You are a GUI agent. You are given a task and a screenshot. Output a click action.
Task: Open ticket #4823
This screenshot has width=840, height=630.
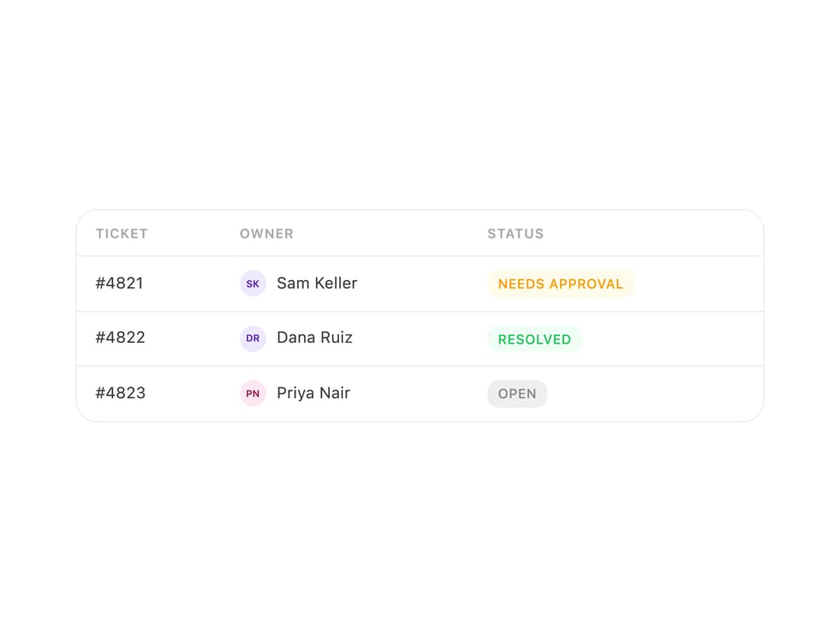click(x=120, y=394)
